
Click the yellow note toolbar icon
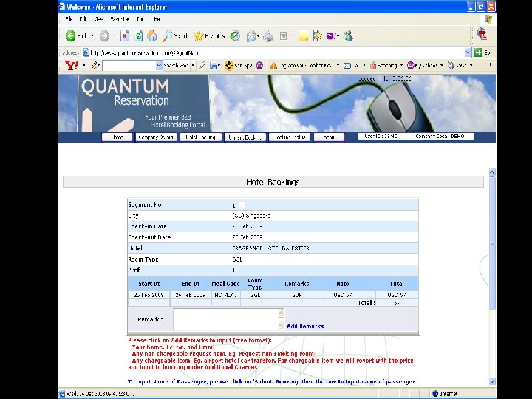(304, 35)
